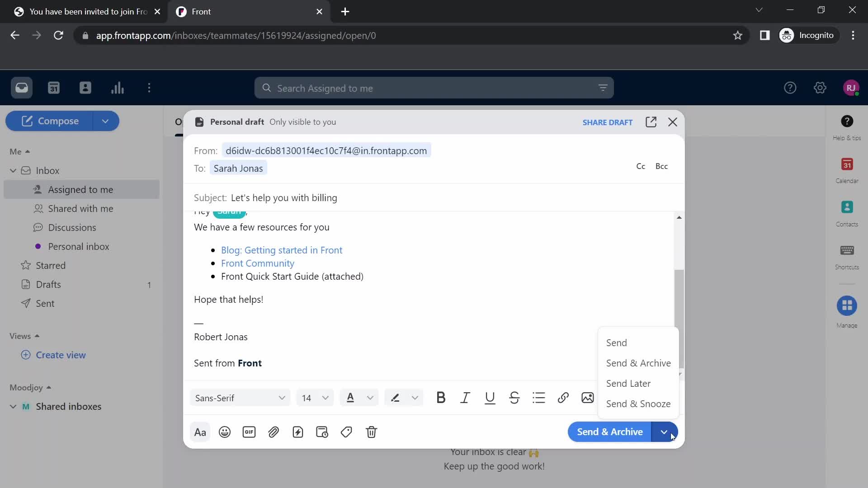Click the Insert image icon
This screenshot has height=488, width=868.
pos(590,399)
